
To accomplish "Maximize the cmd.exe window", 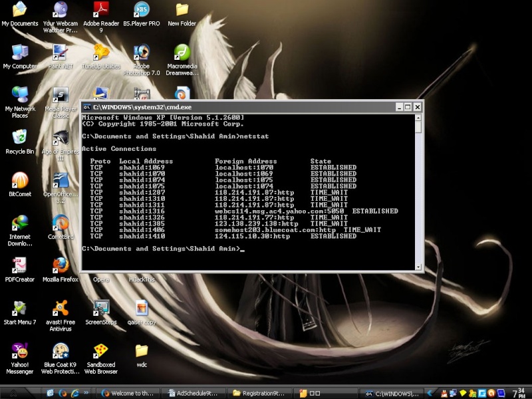I will pyautogui.click(x=408, y=107).
